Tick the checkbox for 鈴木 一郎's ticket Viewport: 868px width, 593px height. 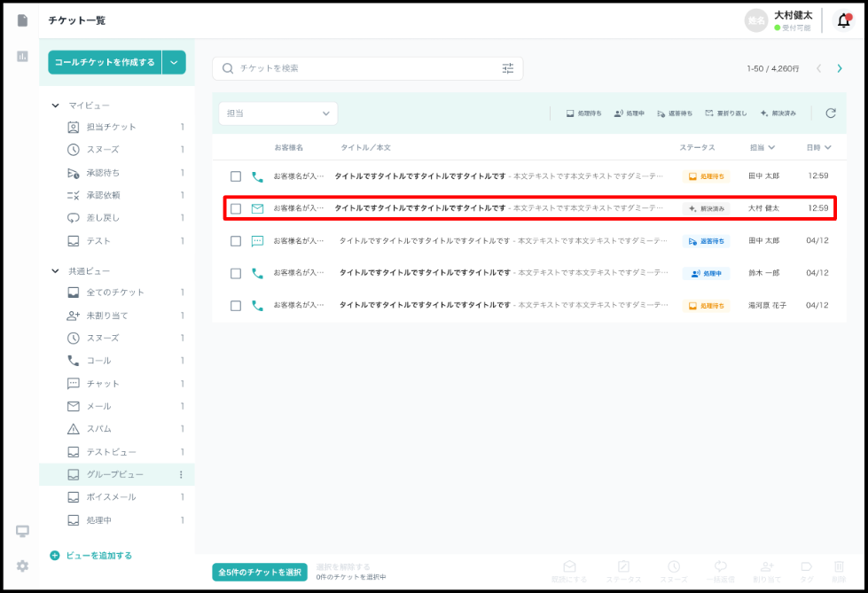[x=236, y=274]
